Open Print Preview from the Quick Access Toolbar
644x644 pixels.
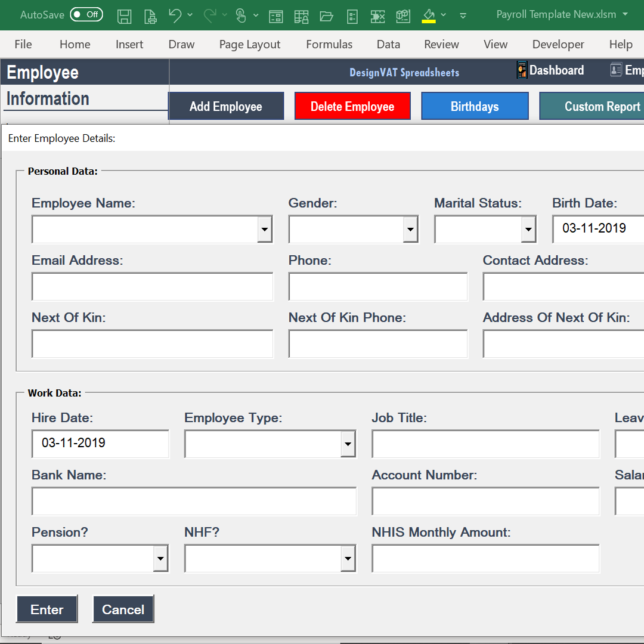pyautogui.click(x=150, y=16)
